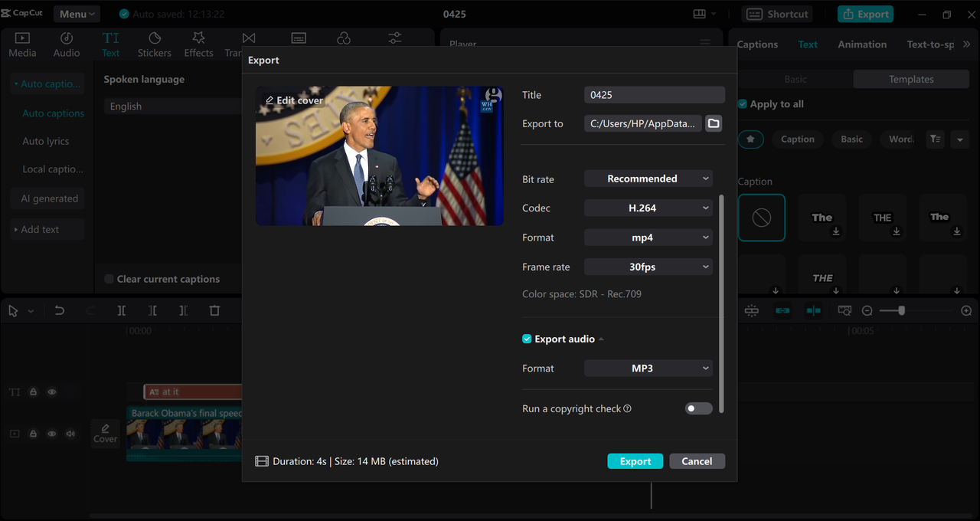Switch to the Animation tab
This screenshot has height=521, width=980.
[862, 44]
